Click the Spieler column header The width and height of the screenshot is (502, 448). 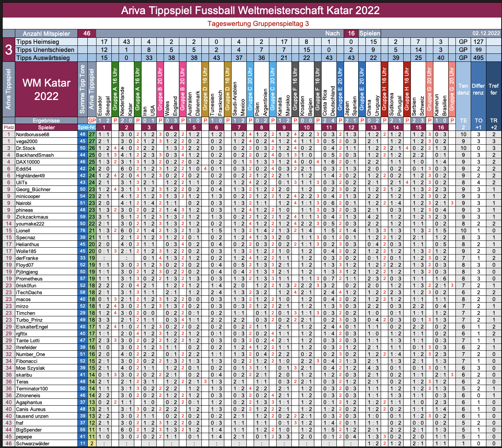46,127
